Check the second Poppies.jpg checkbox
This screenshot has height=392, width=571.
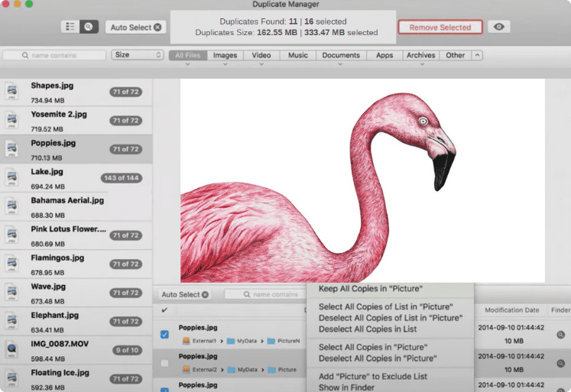(x=165, y=363)
